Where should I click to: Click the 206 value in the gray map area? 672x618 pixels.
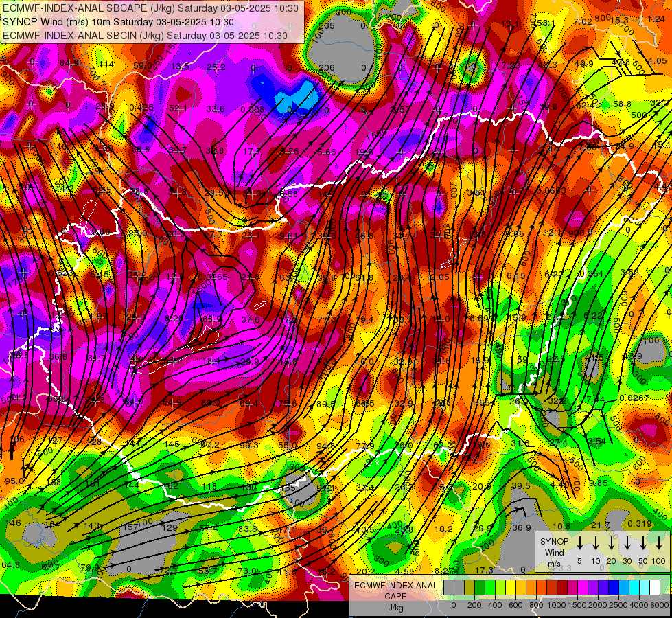(x=327, y=68)
